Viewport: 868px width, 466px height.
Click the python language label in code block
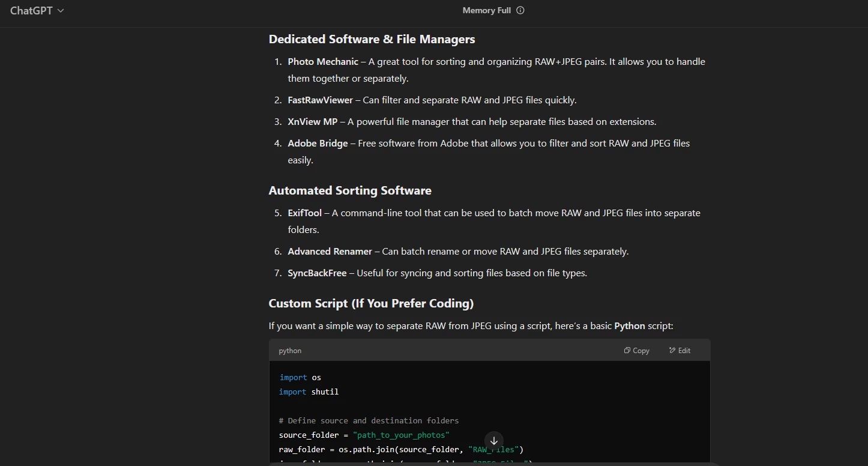point(290,351)
